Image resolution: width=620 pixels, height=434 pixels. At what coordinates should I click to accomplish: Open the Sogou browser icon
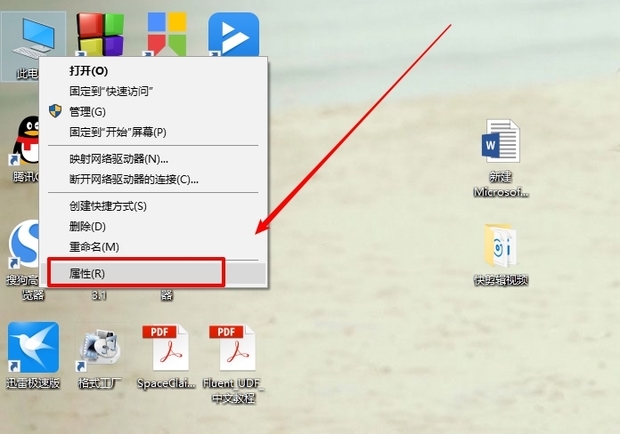[x=24, y=244]
